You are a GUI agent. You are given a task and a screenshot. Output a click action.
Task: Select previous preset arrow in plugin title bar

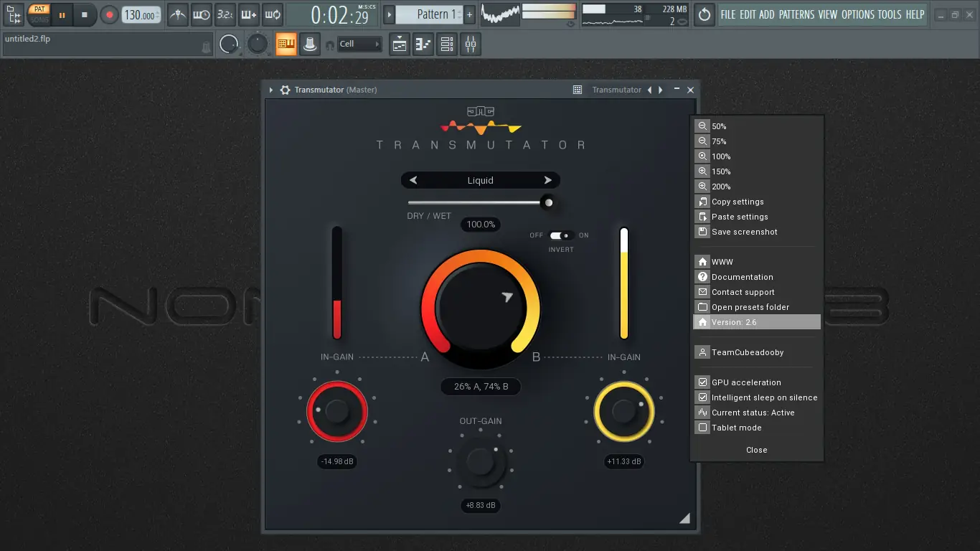649,90
